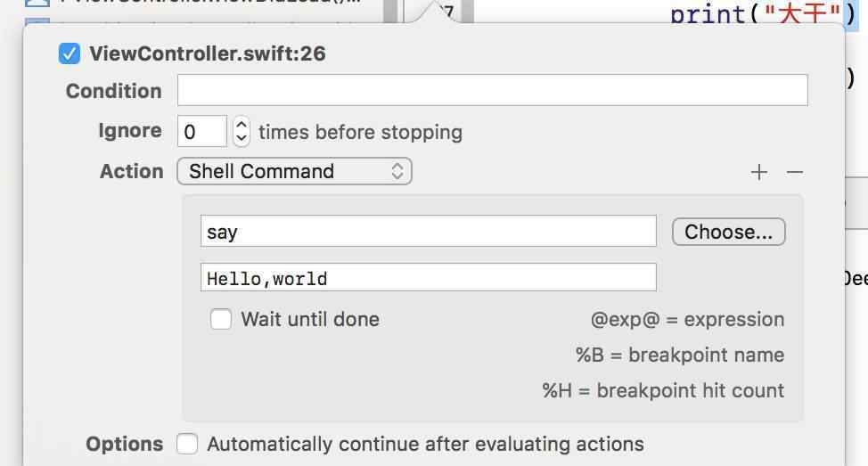This screenshot has width=868, height=466.
Task: Click the %B = breakpoint name hint
Action: coord(680,355)
